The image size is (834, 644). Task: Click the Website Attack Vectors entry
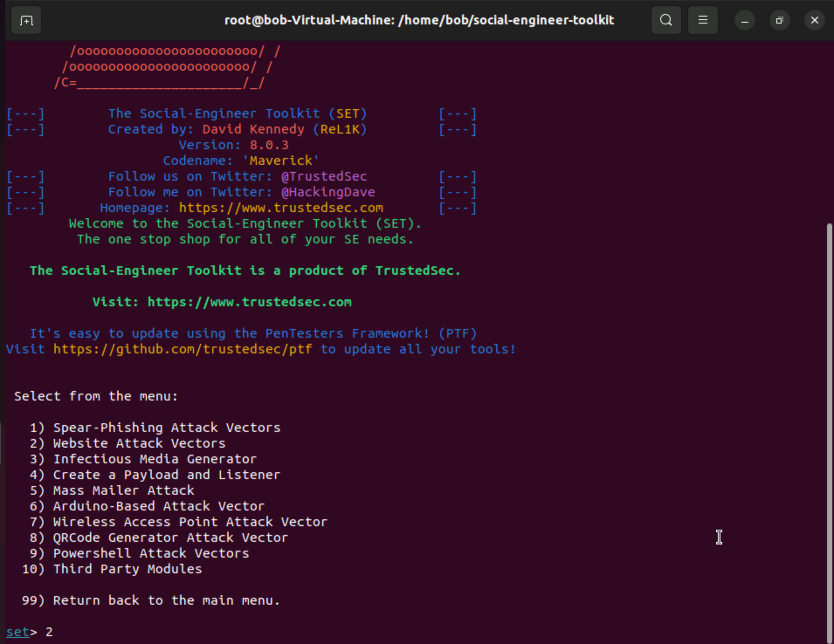139,443
